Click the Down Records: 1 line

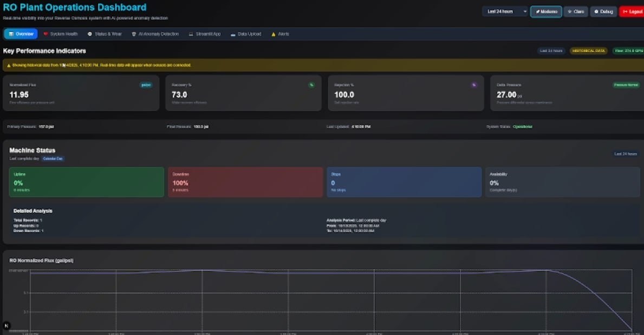28,231
